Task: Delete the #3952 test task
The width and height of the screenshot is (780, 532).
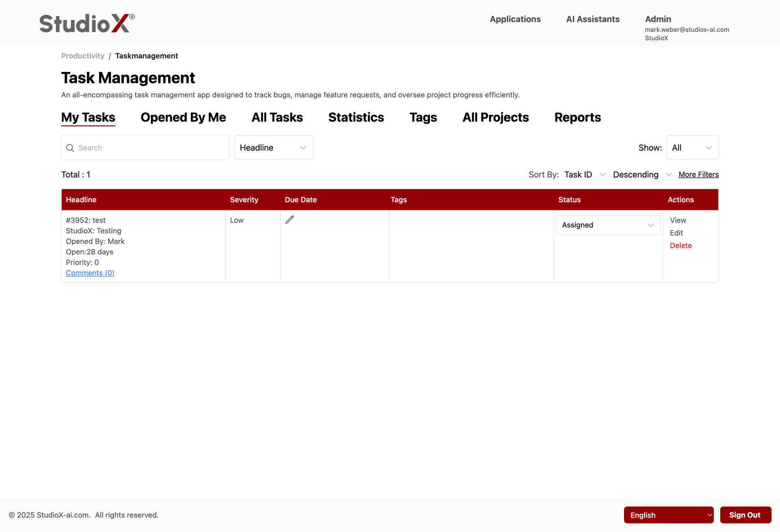Action: (x=680, y=245)
